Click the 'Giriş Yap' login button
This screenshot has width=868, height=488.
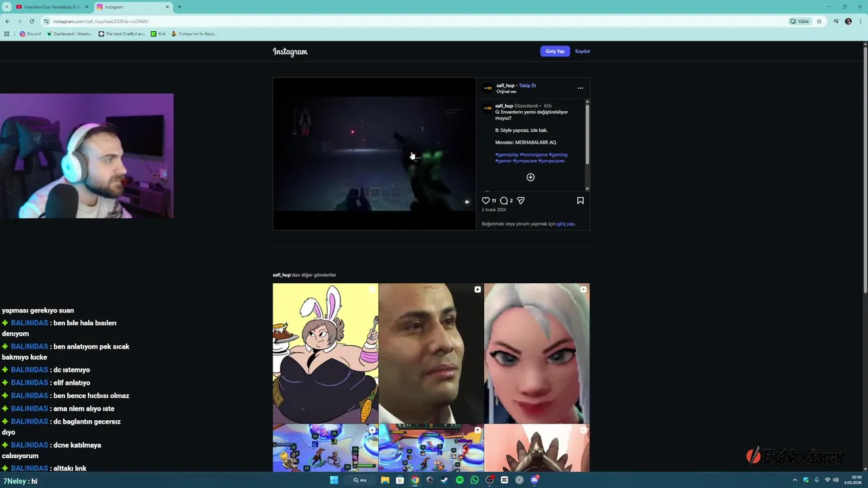(555, 52)
